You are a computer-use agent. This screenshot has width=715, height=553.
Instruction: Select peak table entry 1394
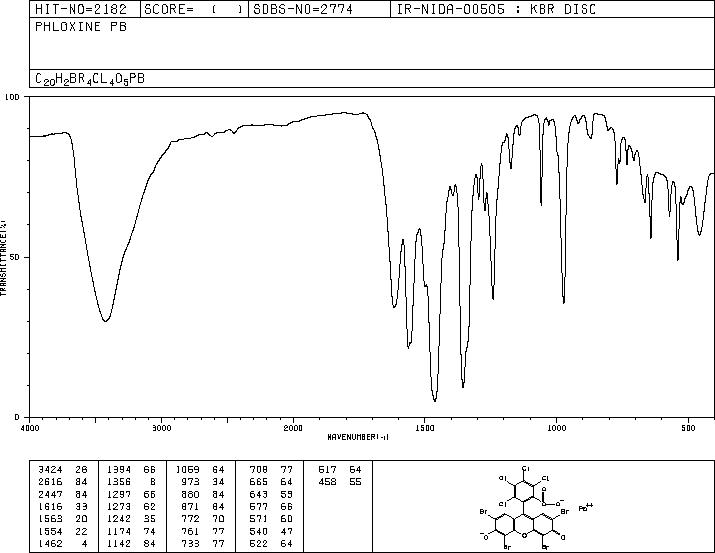[131, 470]
